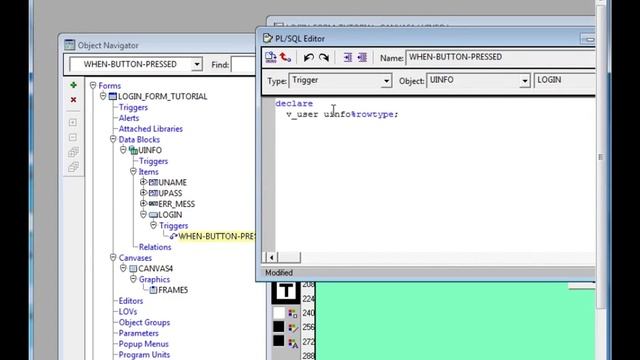Screen dimensions: 640x360
Task: Click the fill color palette icon
Action: click(x=293, y=313)
